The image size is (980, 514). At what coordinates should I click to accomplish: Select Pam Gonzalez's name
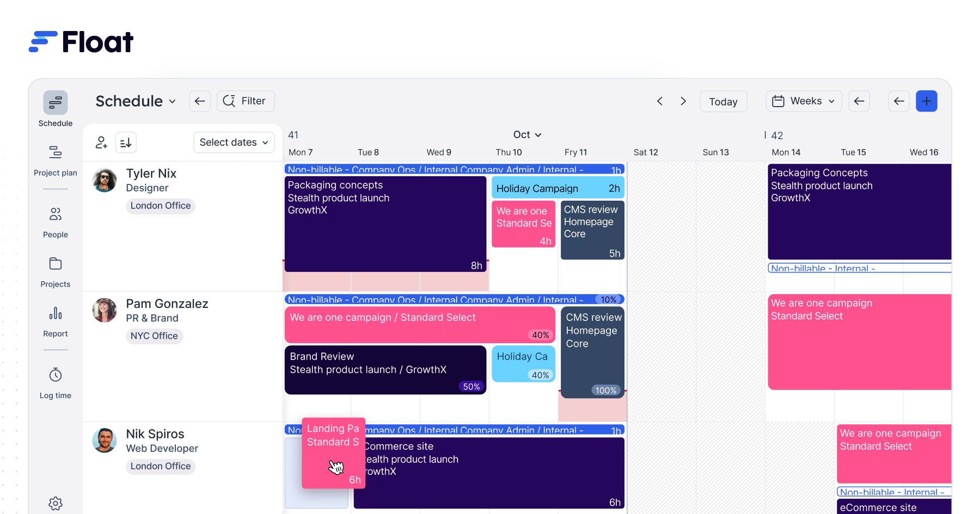tap(167, 304)
